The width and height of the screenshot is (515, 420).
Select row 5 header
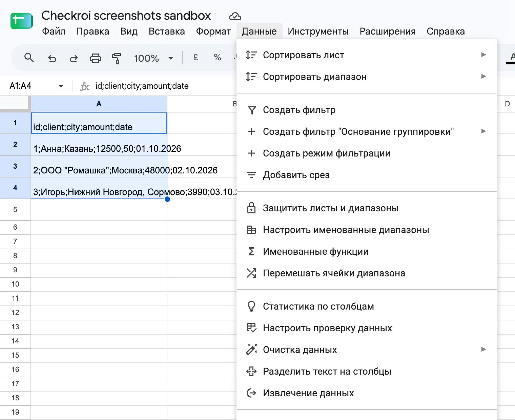click(x=15, y=210)
